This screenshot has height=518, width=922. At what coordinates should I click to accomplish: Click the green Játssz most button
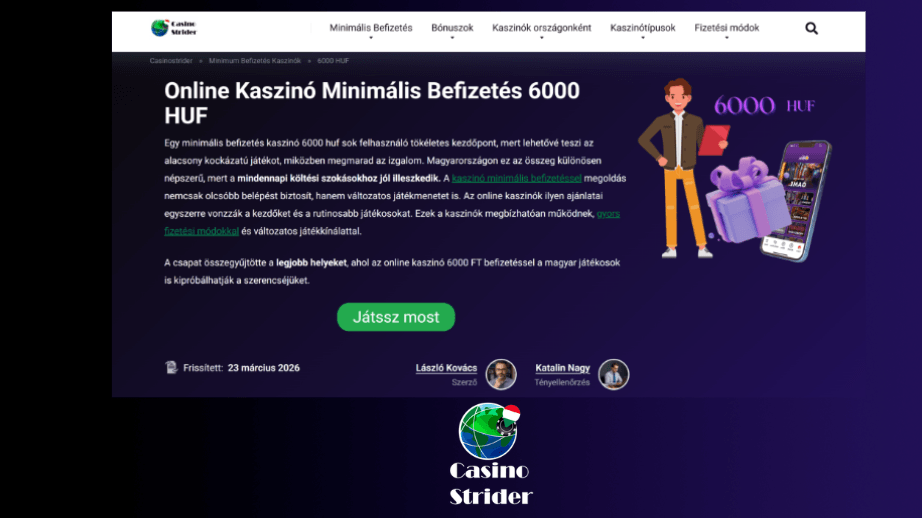[396, 317]
